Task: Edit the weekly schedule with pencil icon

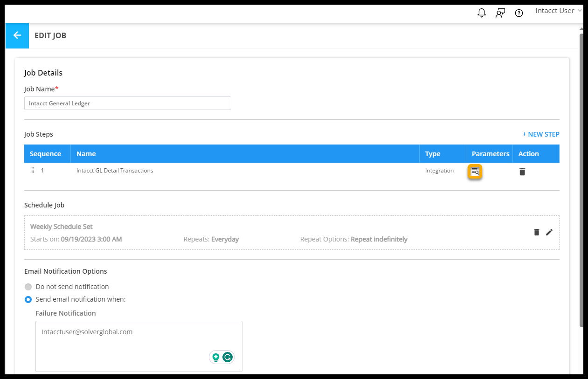Action: pyautogui.click(x=549, y=232)
